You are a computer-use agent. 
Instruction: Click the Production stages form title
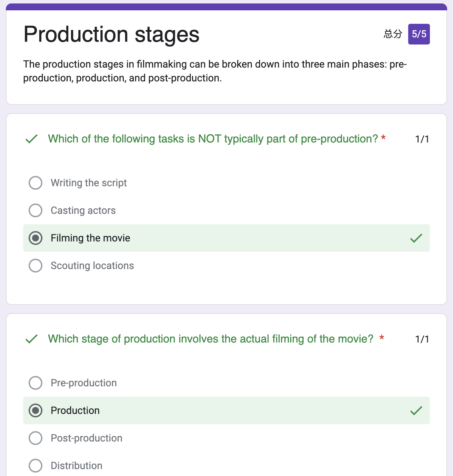(111, 34)
